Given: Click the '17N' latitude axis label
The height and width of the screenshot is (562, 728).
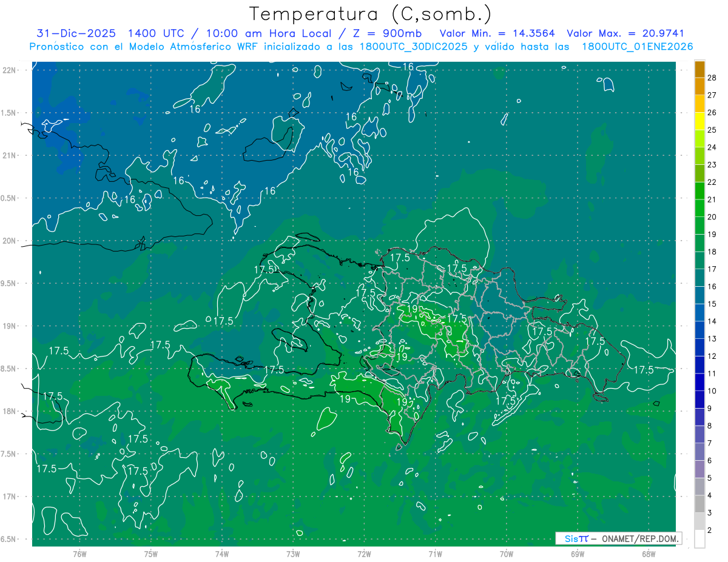Looking at the screenshot, I should coord(9,497).
